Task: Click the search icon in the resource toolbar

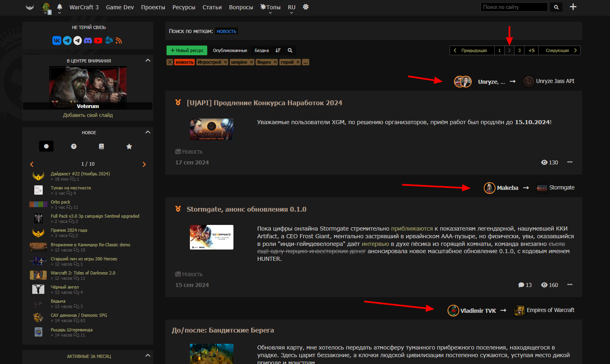Action: click(x=290, y=50)
